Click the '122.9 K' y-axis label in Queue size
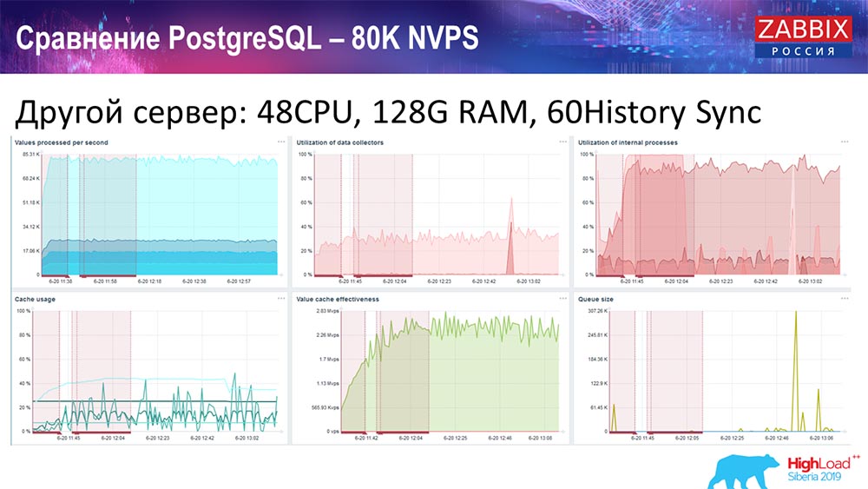The image size is (868, 489). point(600,383)
